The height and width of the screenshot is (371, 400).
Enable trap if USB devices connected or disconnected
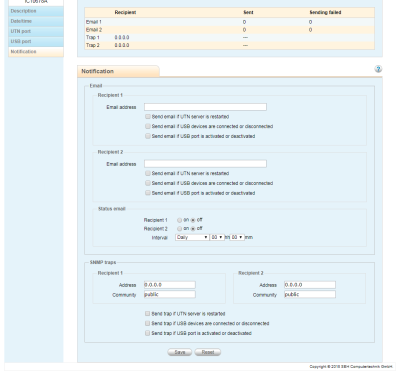(x=147, y=323)
